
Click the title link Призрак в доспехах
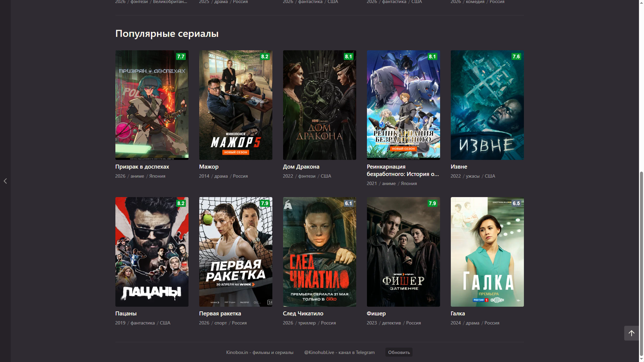tap(142, 167)
